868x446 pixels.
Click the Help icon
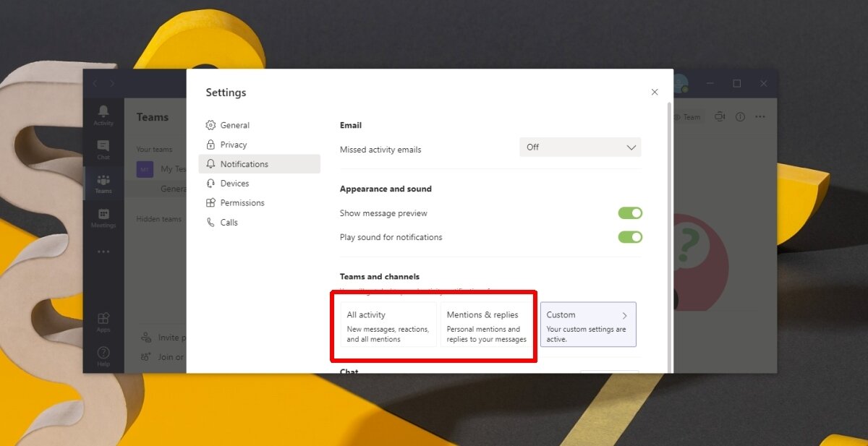[x=103, y=353]
